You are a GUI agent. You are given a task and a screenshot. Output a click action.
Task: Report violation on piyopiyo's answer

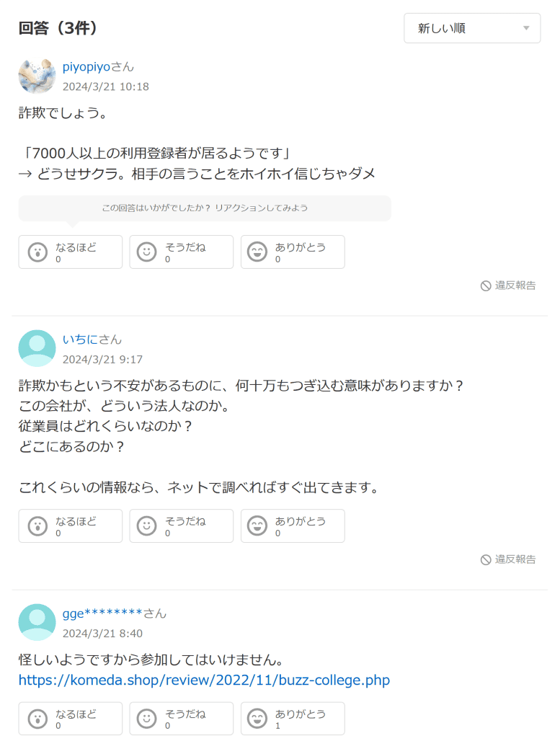[x=508, y=285]
